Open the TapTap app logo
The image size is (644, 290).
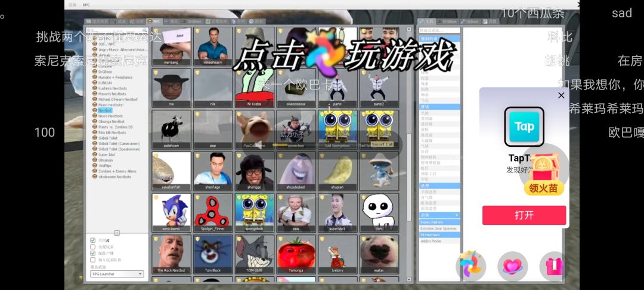click(524, 127)
